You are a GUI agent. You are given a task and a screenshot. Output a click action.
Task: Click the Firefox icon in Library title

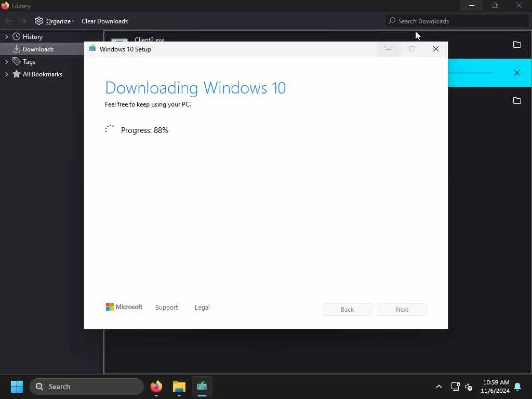[x=5, y=6]
